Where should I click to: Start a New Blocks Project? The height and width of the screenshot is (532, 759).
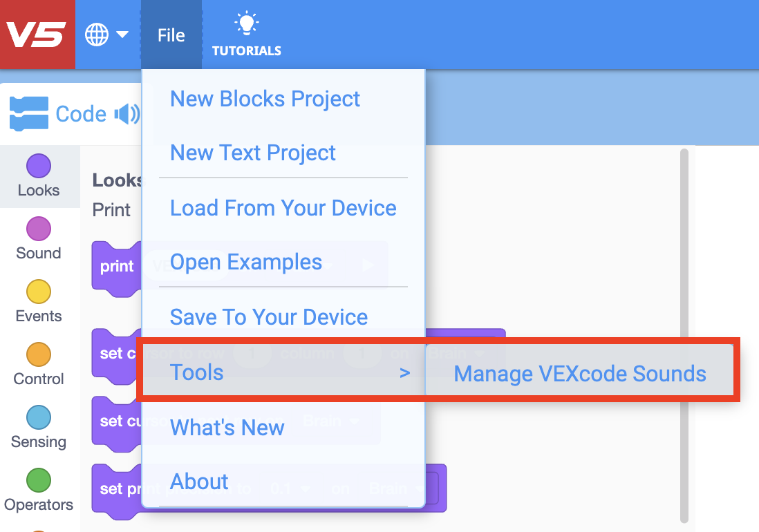click(265, 99)
